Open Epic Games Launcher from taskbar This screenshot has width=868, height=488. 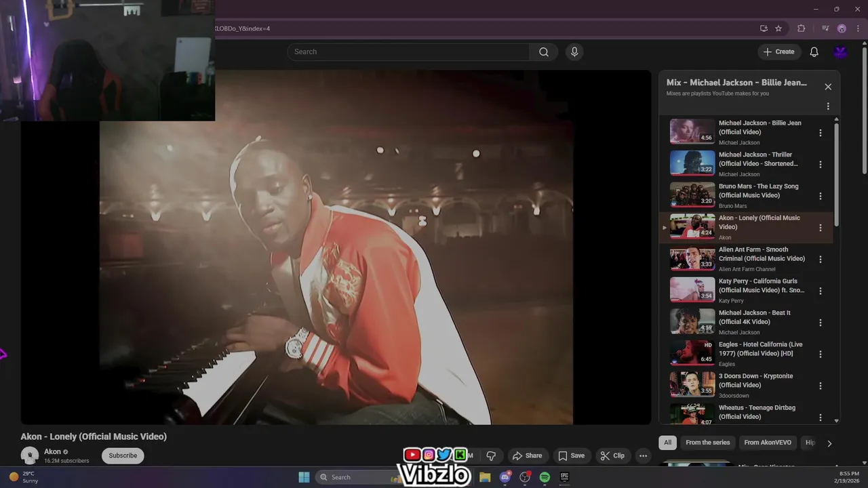(564, 477)
